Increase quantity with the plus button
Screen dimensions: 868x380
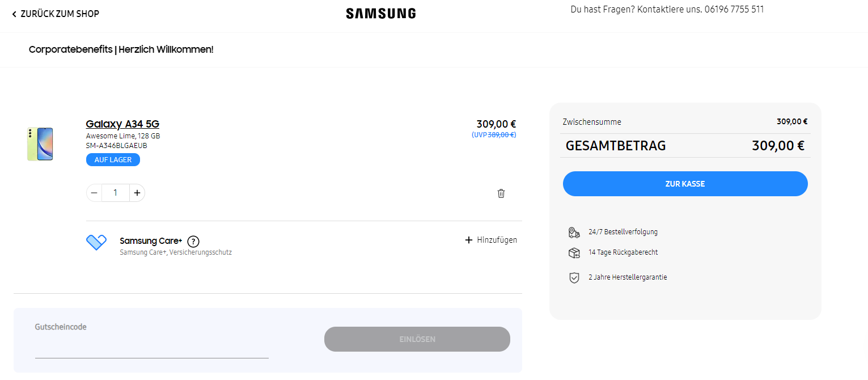(x=137, y=193)
